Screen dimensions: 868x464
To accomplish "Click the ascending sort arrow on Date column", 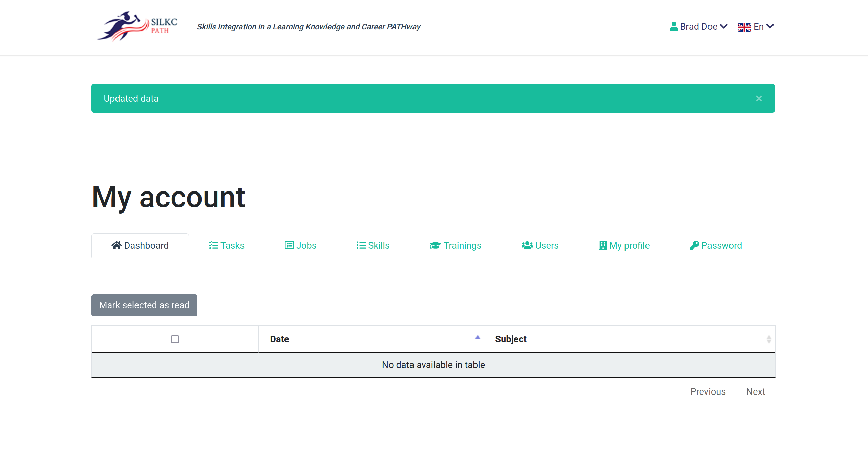I will 477,337.
